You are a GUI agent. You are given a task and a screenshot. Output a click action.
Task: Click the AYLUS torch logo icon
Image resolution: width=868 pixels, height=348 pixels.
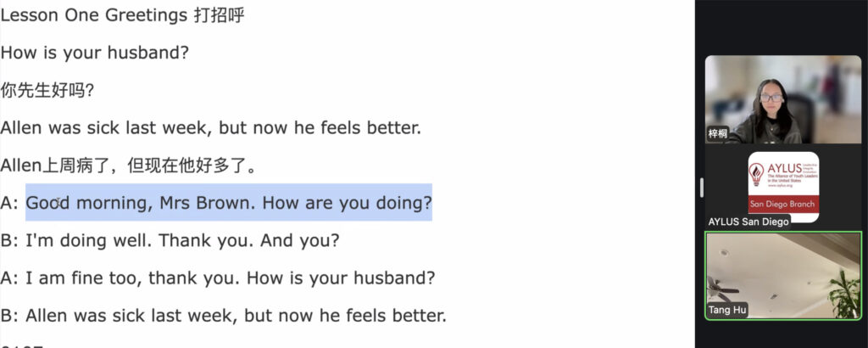(756, 177)
